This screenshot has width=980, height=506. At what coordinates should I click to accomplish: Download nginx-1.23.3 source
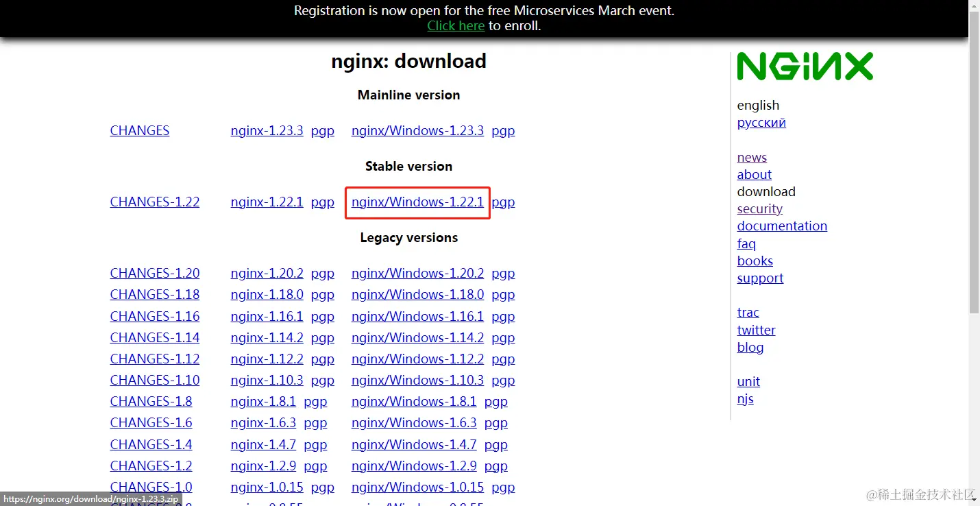[x=267, y=131]
